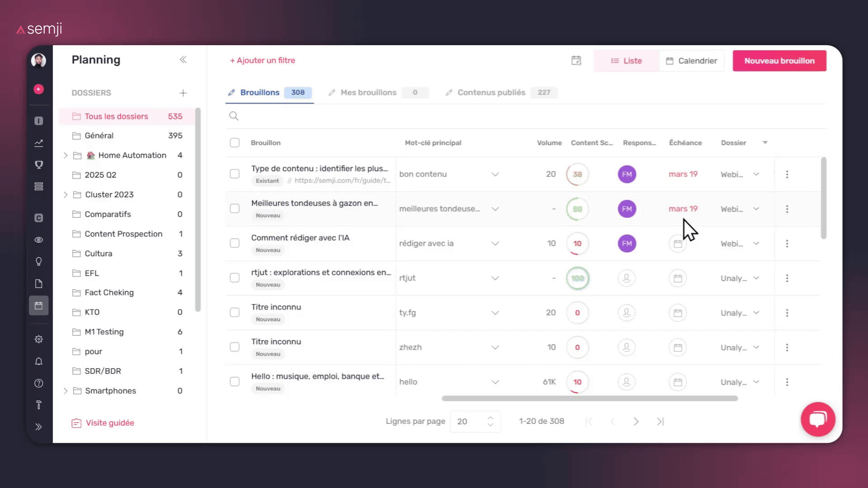Open the lightbulb ideas sidebar icon
The height and width of the screenshot is (488, 868).
point(39,262)
